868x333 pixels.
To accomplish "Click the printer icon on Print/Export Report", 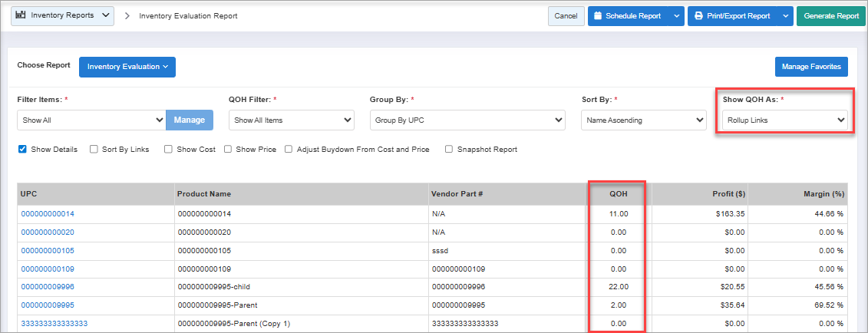I will [x=698, y=16].
